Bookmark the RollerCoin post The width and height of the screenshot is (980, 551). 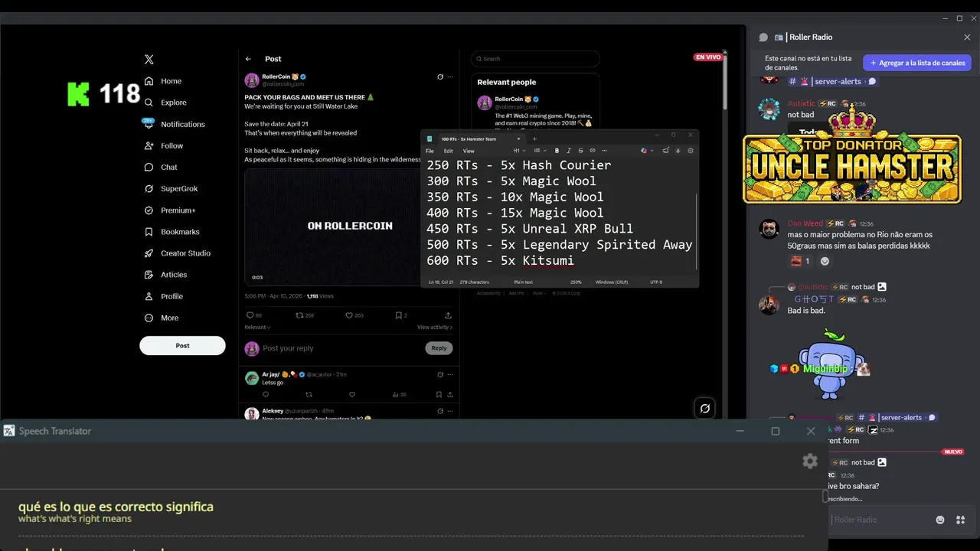(x=400, y=315)
